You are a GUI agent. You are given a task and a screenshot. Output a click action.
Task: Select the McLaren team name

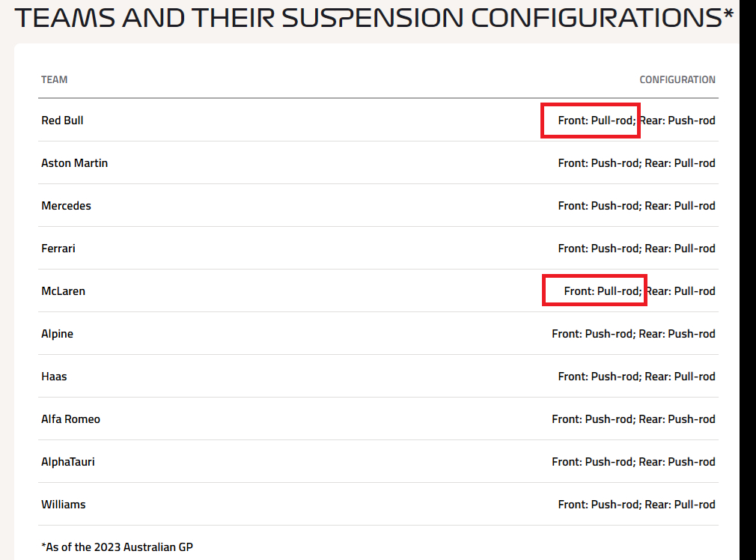63,290
